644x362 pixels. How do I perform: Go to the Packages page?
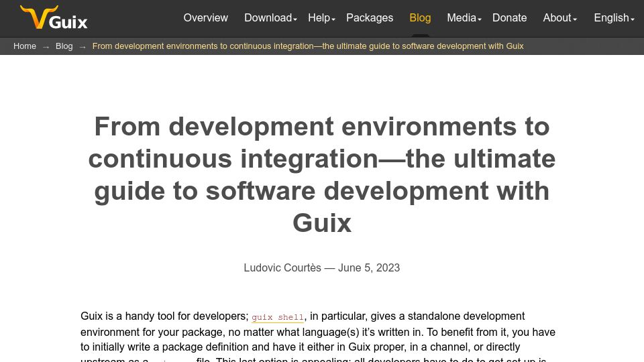tap(370, 17)
